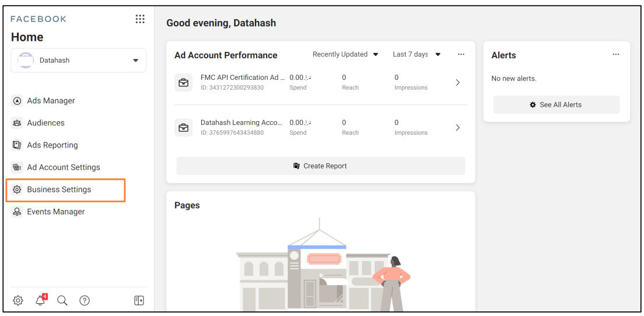Open the Last 7 days date dropdown

[417, 55]
